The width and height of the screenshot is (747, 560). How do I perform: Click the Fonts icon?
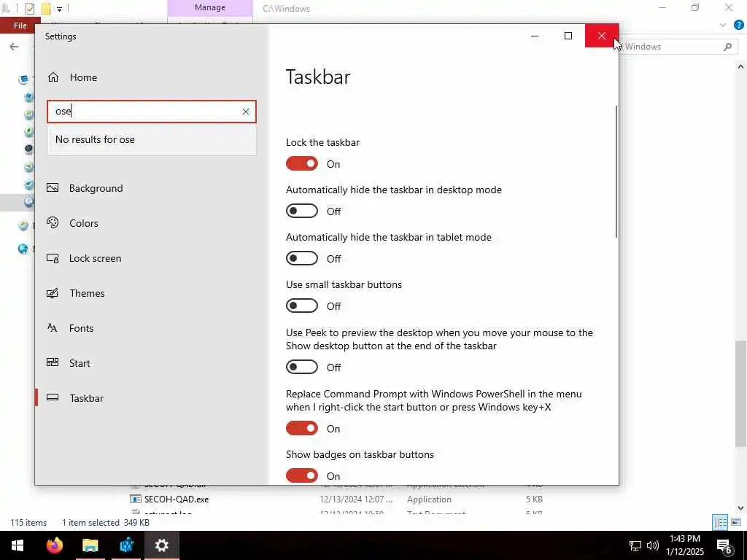pos(53,327)
